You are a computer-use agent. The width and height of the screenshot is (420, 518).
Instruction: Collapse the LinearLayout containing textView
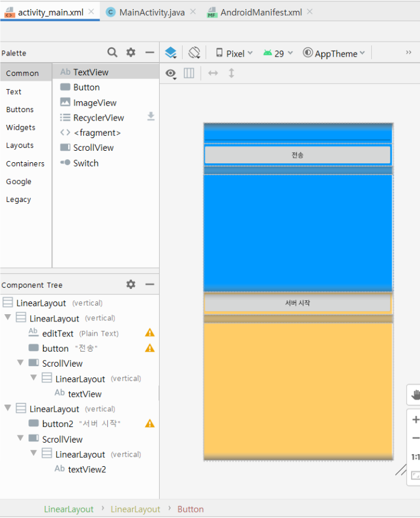click(34, 377)
